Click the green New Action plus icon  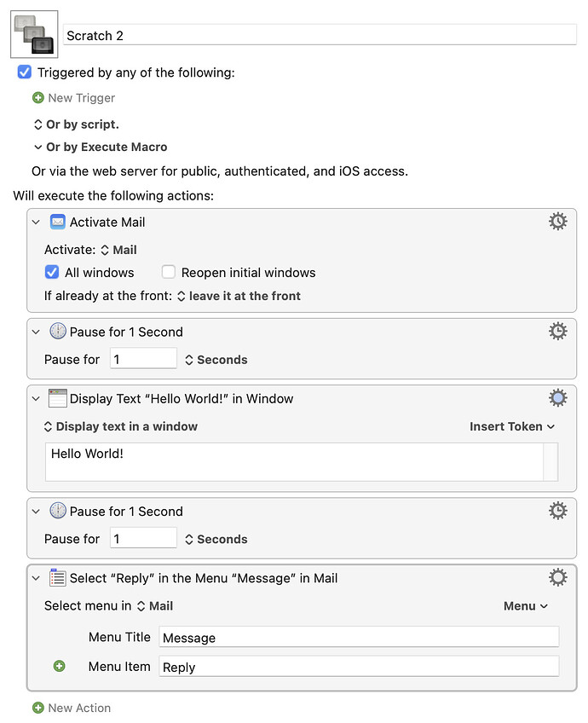[x=38, y=708]
